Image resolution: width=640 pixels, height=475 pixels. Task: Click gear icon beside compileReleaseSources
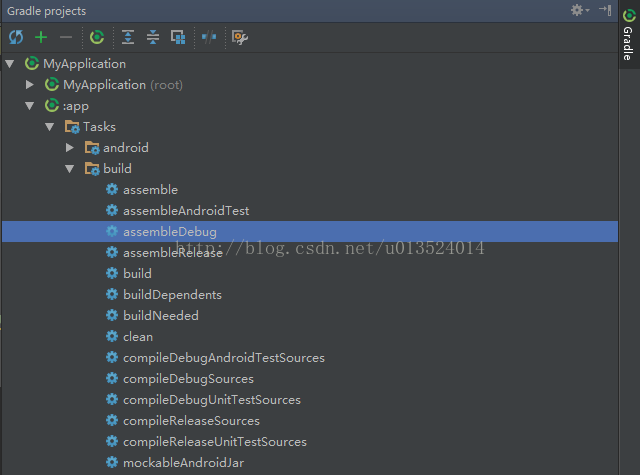(x=112, y=420)
